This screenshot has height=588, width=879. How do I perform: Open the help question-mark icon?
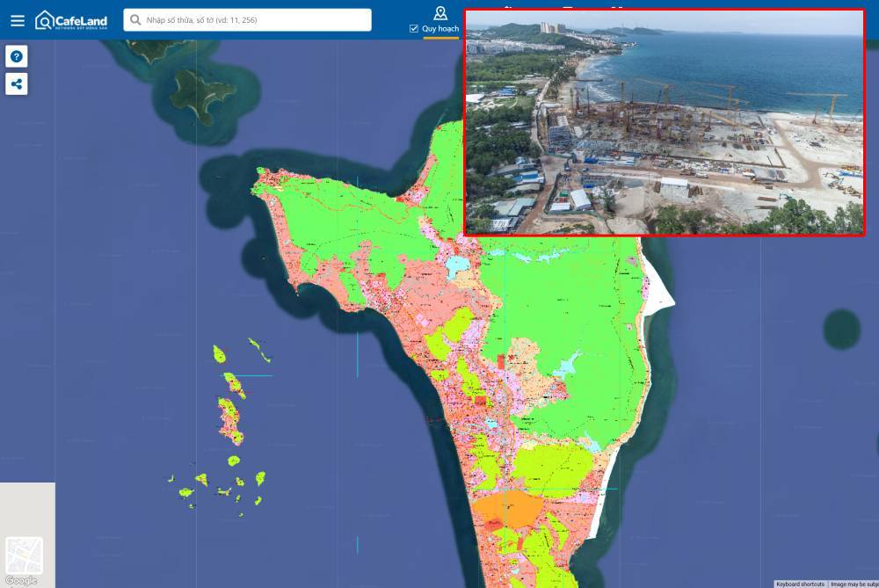(x=17, y=57)
